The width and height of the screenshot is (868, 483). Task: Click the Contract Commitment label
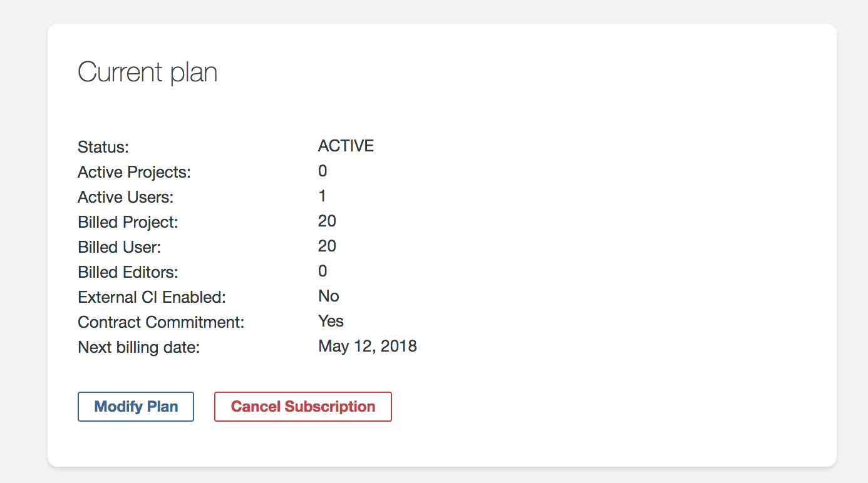pyautogui.click(x=161, y=322)
